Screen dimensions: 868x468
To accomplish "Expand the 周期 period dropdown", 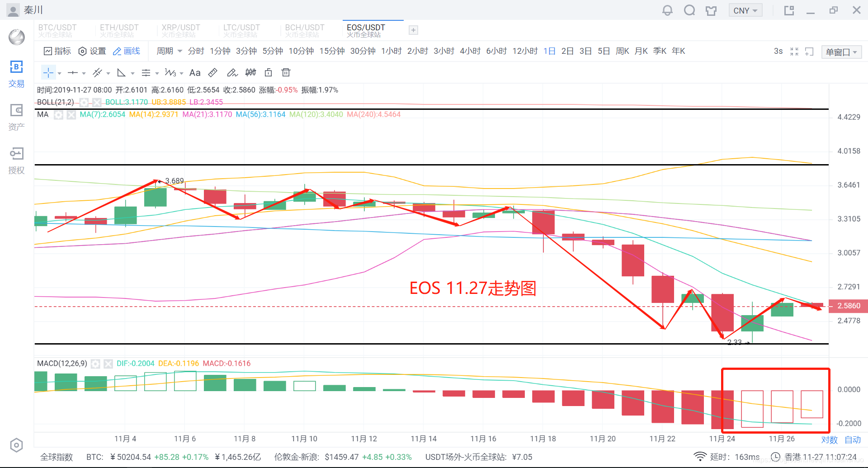I will pos(170,51).
